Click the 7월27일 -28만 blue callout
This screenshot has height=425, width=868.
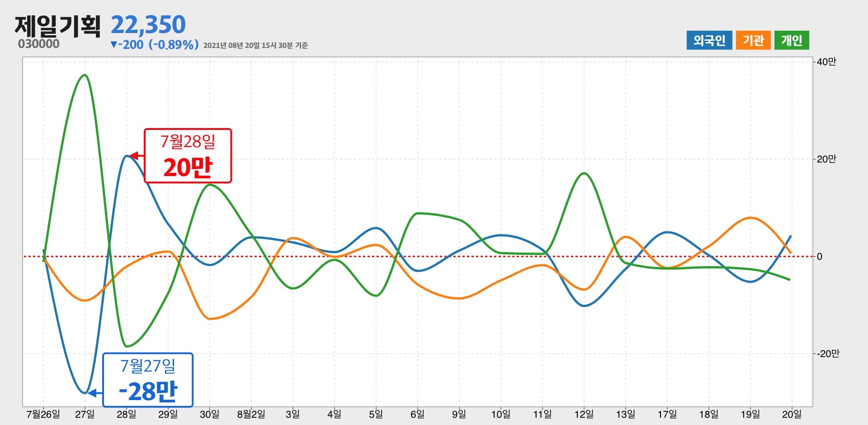click(148, 380)
